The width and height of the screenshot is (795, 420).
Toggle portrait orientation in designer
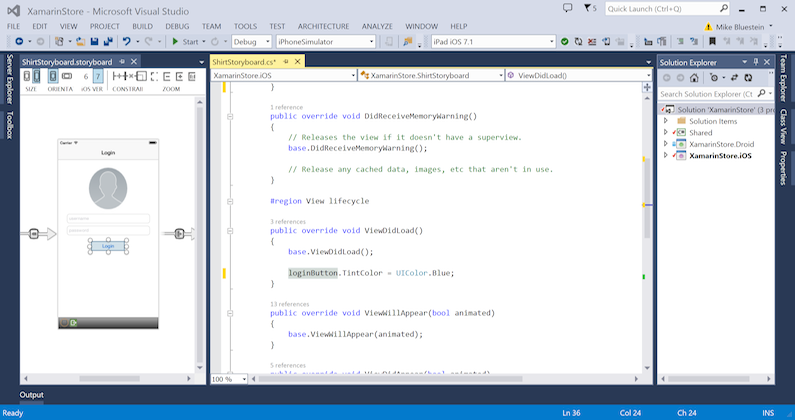coord(53,76)
